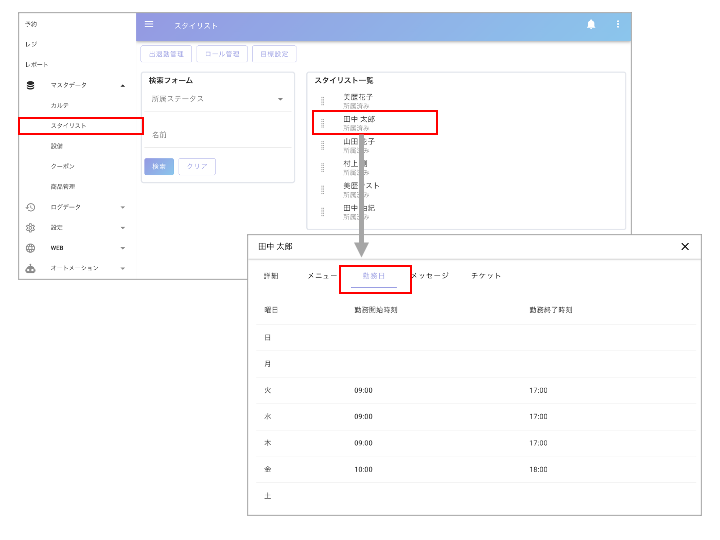
Task: Open the hamburger menu in the header
Action: [x=149, y=24]
